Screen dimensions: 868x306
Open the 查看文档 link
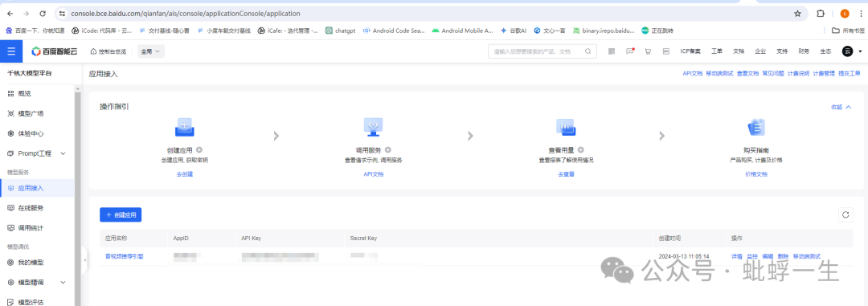747,73
